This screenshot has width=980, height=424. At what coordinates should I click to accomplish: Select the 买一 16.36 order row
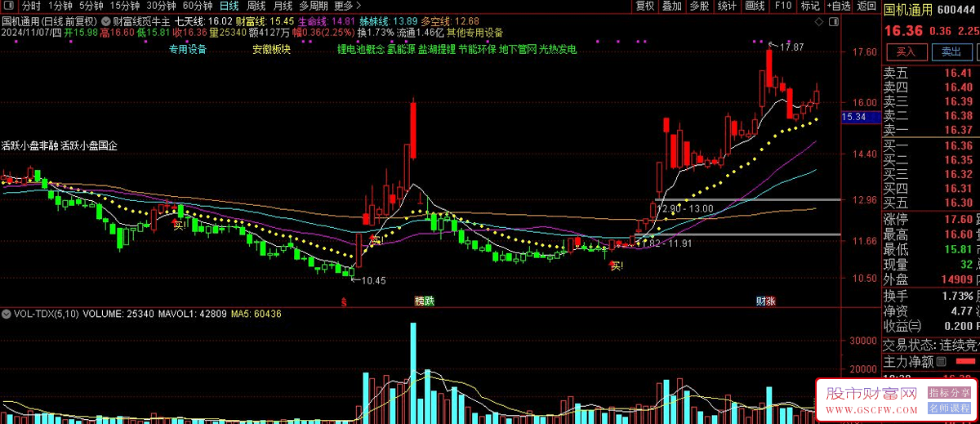(931, 145)
